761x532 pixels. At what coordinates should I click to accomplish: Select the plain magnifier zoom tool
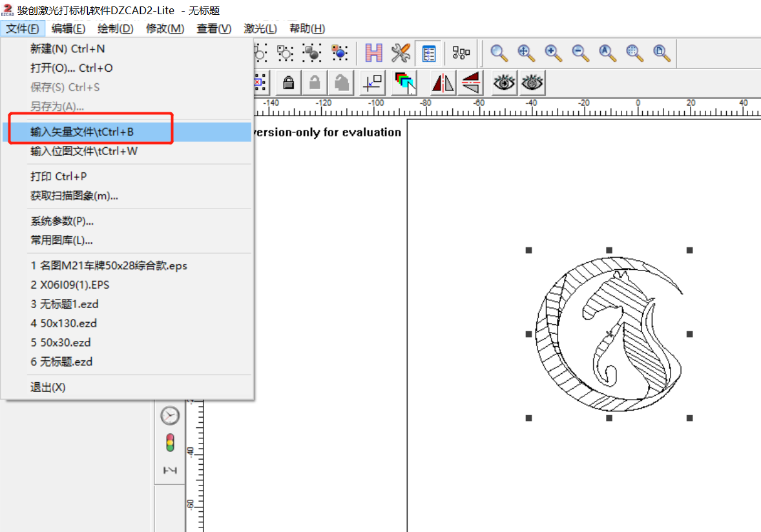pos(499,53)
